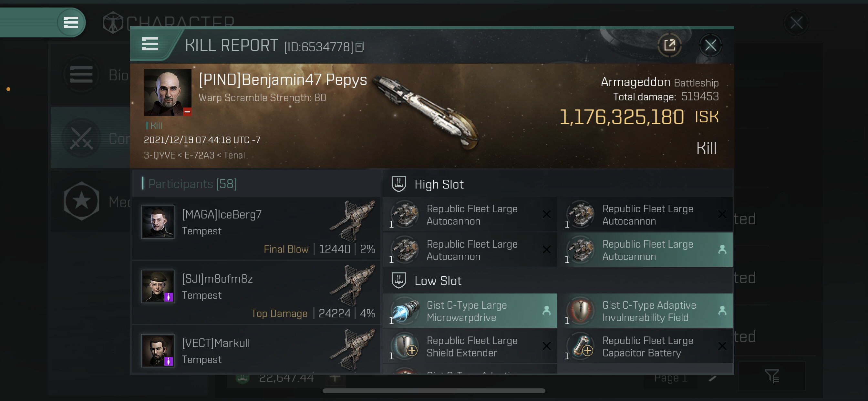
Task: Open the Republic Fleet Large Shield Extender item
Action: click(470, 346)
